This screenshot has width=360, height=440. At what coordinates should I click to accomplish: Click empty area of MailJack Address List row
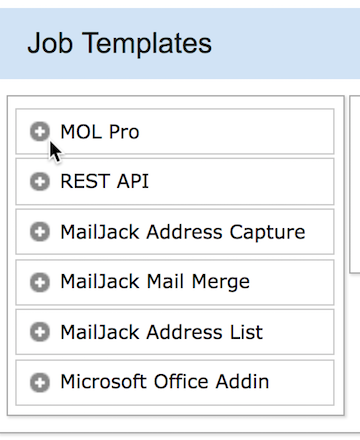pyautogui.click(x=298, y=332)
